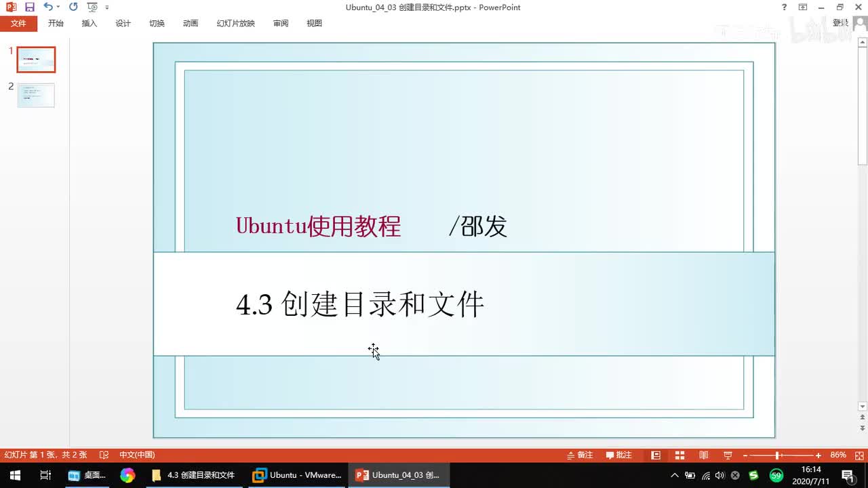Select slide 2 thumbnail in panel
Image resolution: width=868 pixels, height=488 pixels.
pyautogui.click(x=36, y=95)
